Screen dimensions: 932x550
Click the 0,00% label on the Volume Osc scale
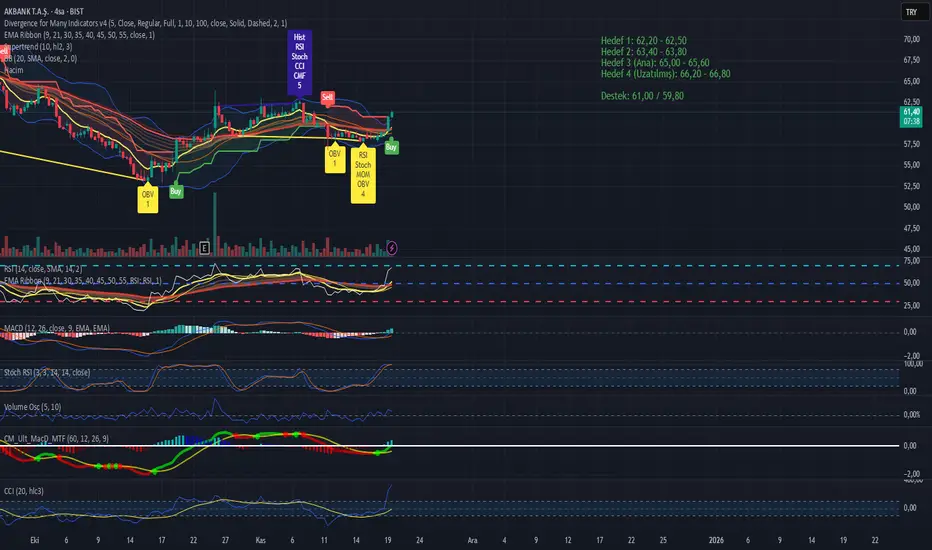click(x=912, y=415)
